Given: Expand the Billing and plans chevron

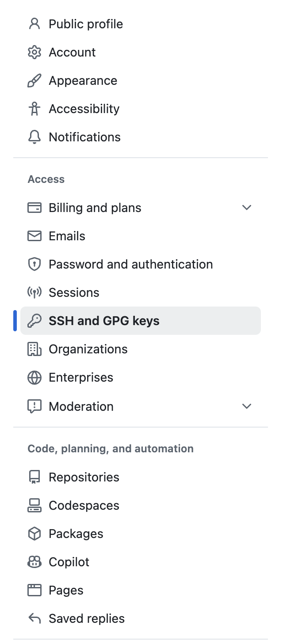Looking at the screenshot, I should [x=247, y=208].
